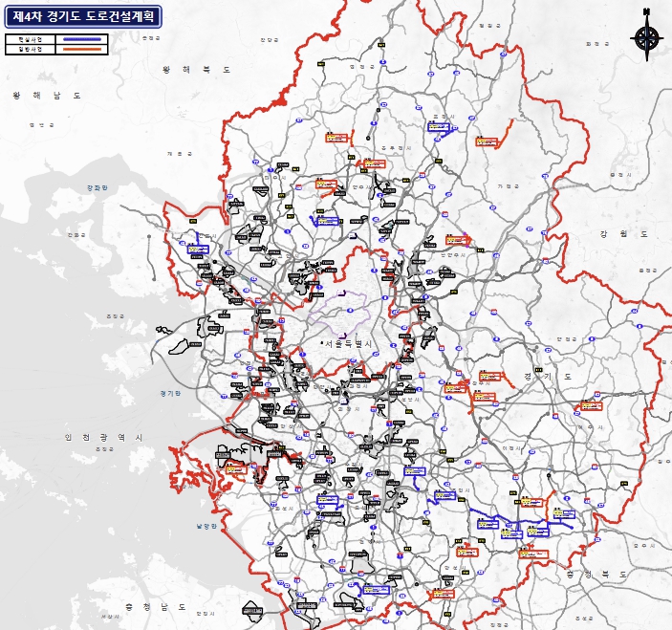This screenshot has width=672, height=630.
Task: Click the orange project tag near Gapyeong's orange road
Action: point(488,142)
